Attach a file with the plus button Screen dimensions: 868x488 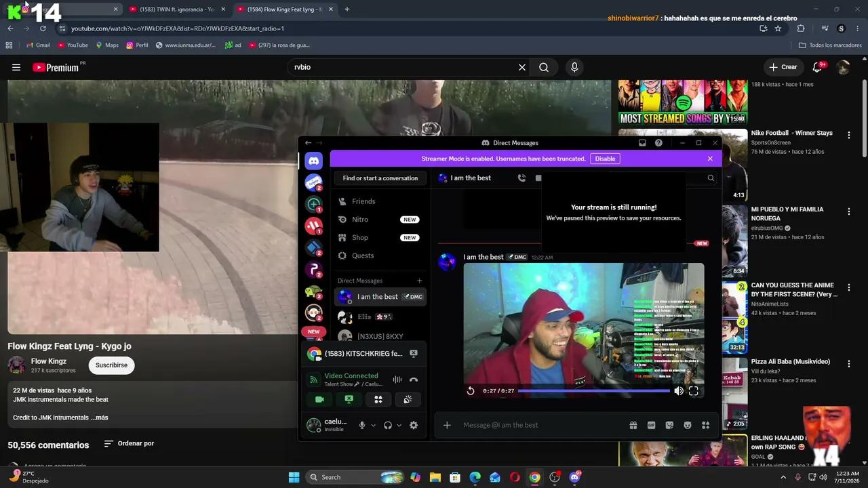(447, 425)
